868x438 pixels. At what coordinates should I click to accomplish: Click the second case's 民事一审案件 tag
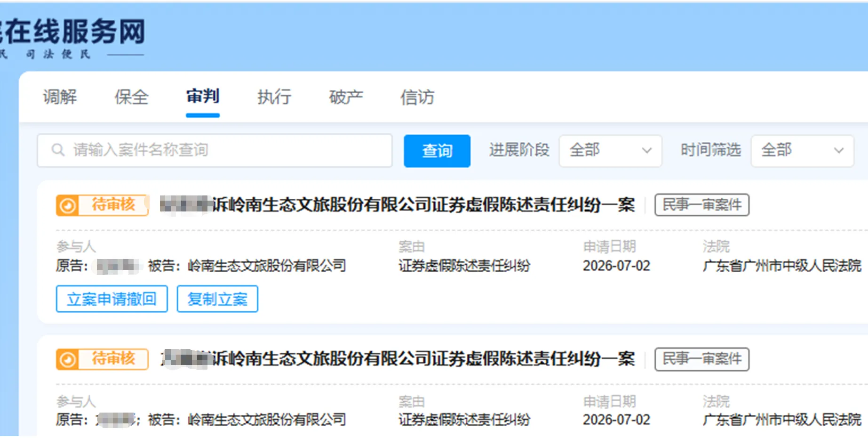(702, 359)
